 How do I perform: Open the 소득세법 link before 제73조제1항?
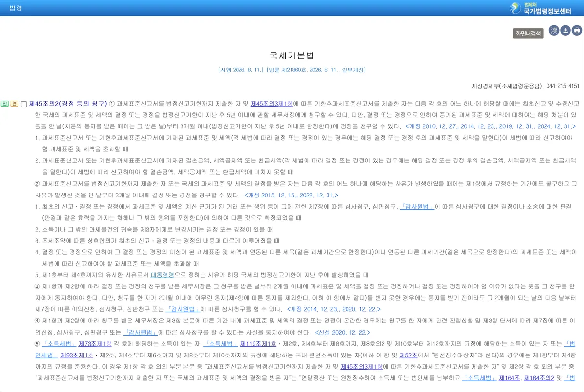click(x=58, y=344)
